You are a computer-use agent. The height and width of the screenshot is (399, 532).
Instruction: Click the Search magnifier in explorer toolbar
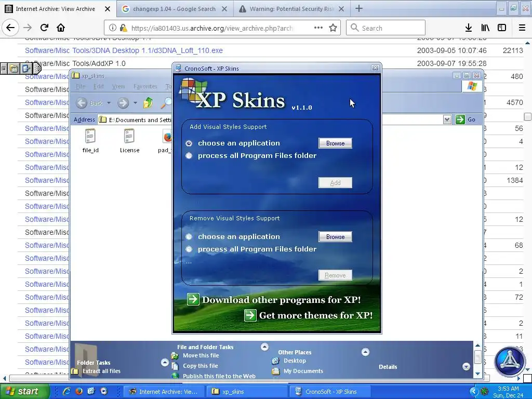click(x=166, y=103)
